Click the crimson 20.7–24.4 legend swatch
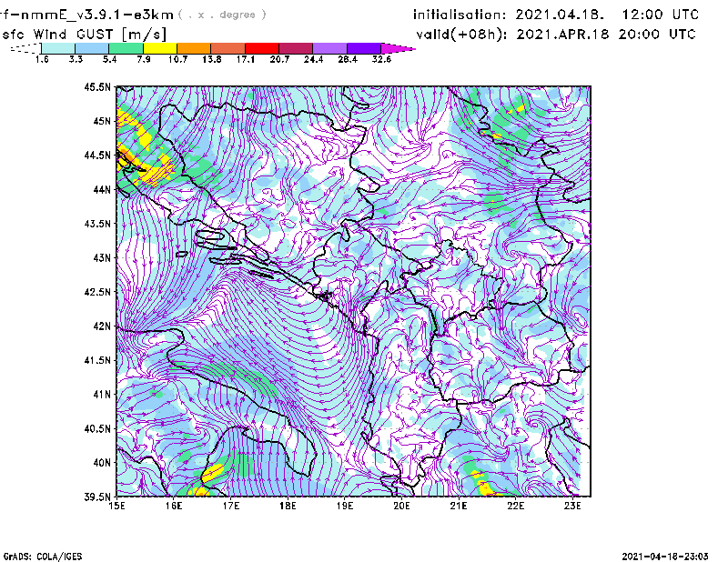This screenshot has height=562, width=728. [297, 48]
